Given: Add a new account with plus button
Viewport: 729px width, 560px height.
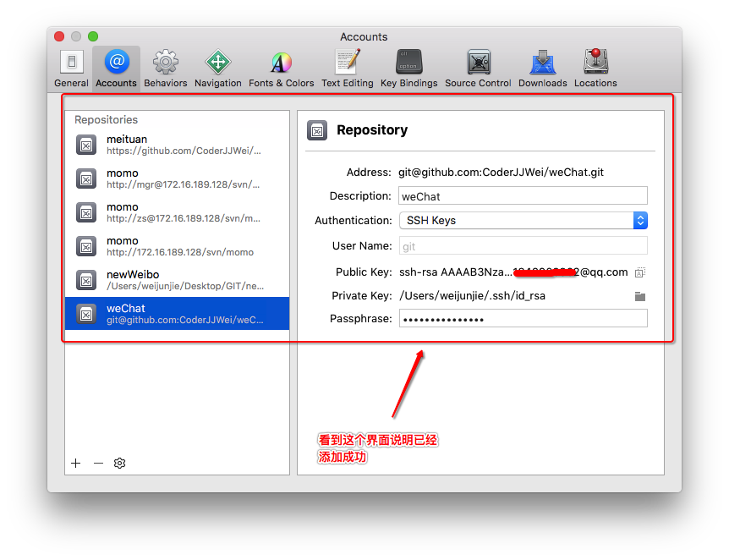Looking at the screenshot, I should point(76,464).
